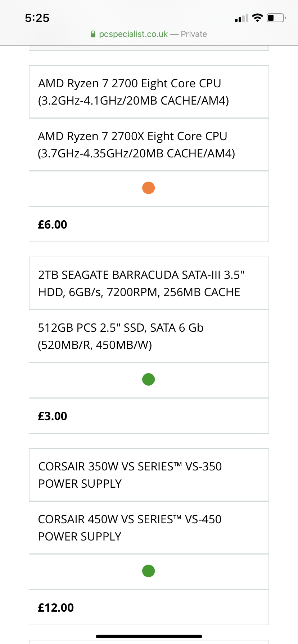
Task: Tap the padlock icon in address bar
Action: coord(93,34)
